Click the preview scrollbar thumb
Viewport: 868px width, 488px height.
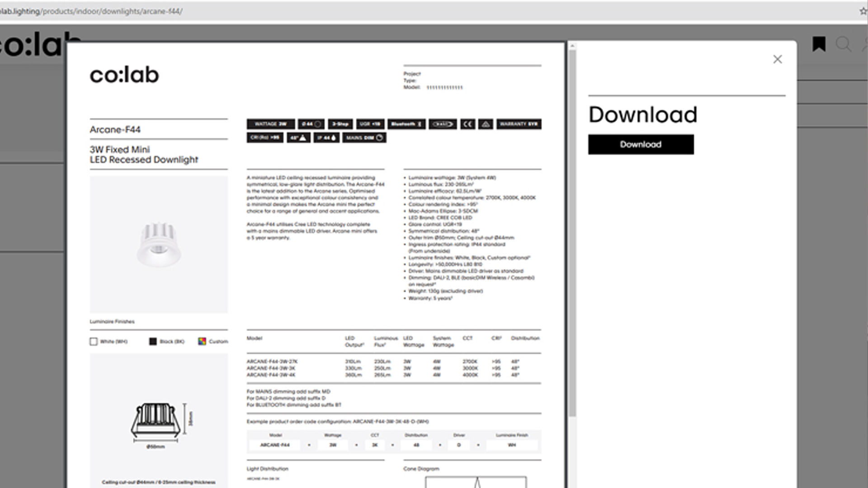[x=572, y=233]
